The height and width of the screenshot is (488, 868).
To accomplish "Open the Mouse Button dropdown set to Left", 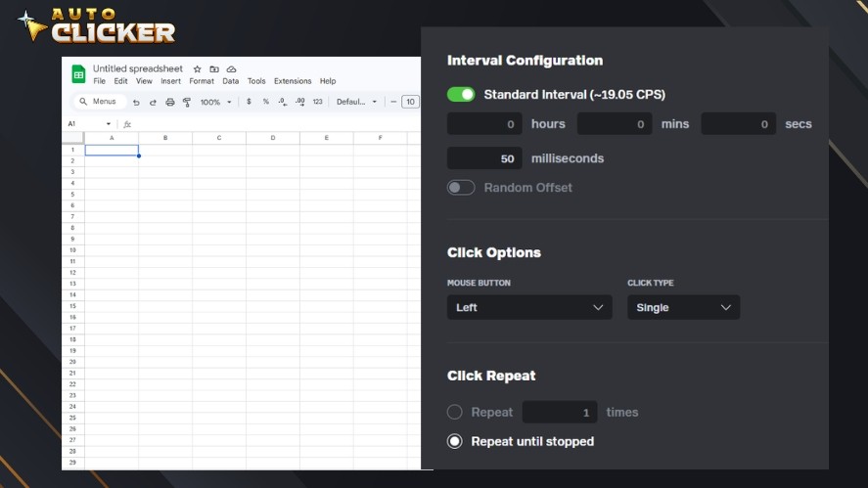I will point(529,307).
